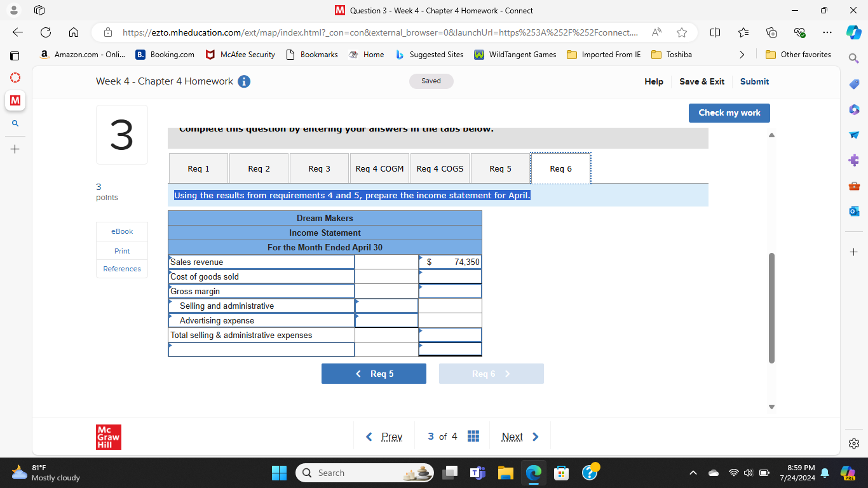Click the browser address bar URL
The width and height of the screenshot is (868, 488).
[380, 32]
